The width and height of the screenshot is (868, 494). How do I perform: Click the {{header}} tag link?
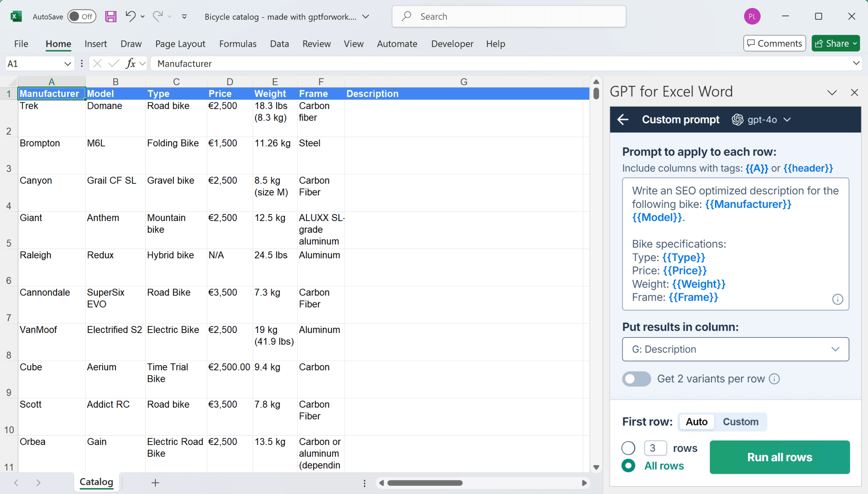(808, 168)
